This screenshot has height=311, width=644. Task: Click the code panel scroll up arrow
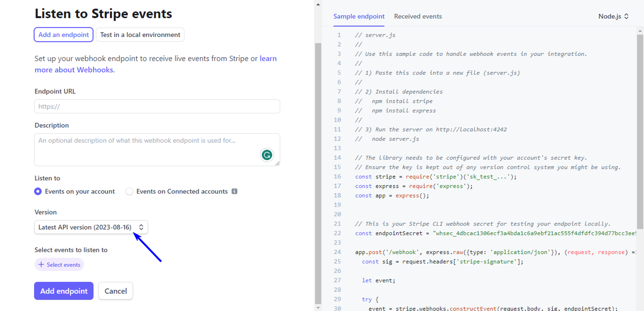coord(640,31)
